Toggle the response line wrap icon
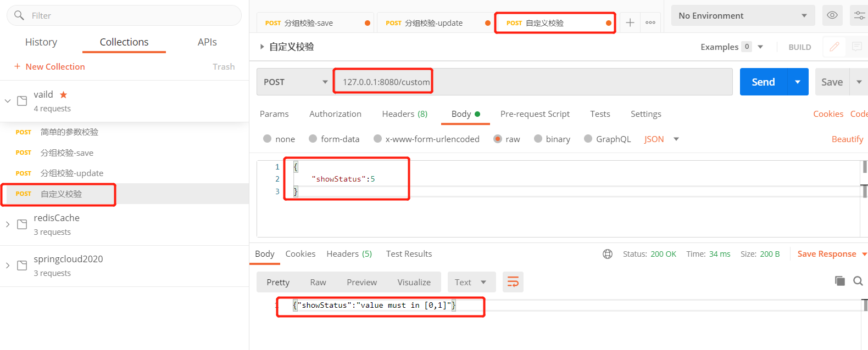The height and width of the screenshot is (350, 868). pyautogui.click(x=513, y=282)
